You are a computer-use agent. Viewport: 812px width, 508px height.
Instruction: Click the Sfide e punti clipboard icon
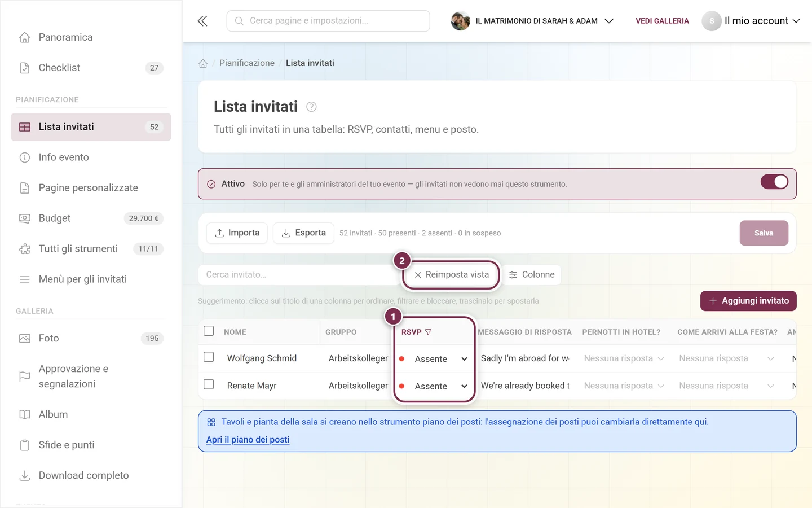pyautogui.click(x=25, y=445)
